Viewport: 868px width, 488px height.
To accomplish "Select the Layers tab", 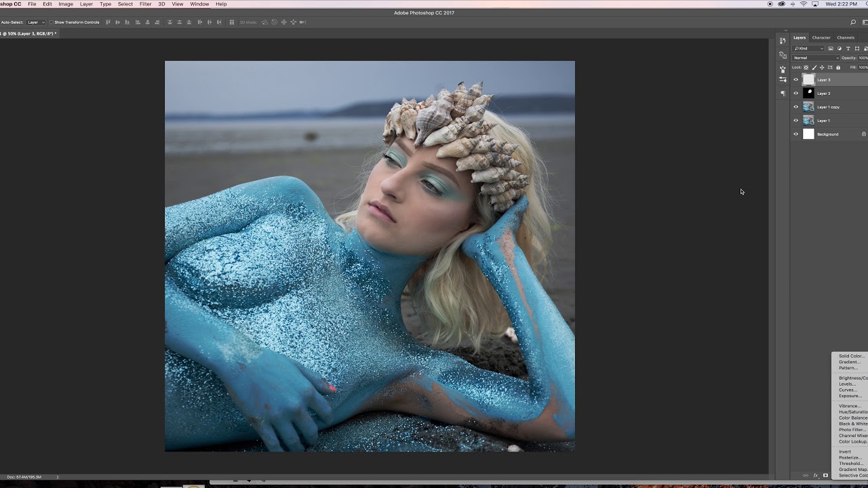I will [800, 37].
